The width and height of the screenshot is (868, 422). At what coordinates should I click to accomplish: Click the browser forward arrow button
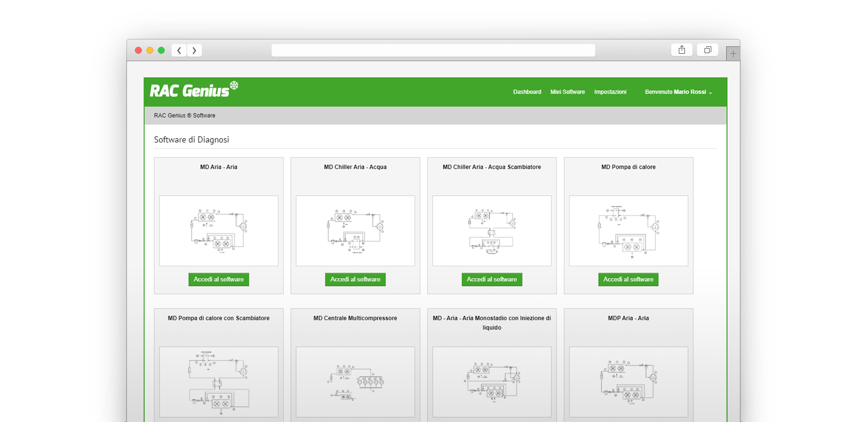[x=194, y=50]
